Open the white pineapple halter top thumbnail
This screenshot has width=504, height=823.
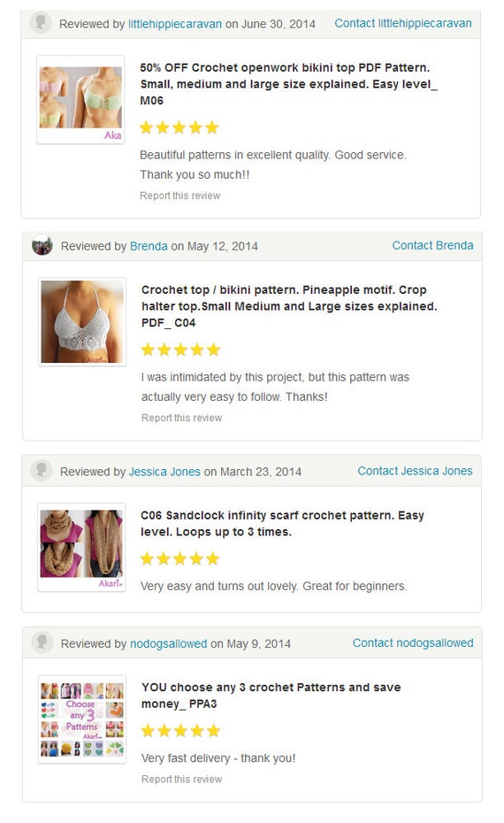pos(82,322)
